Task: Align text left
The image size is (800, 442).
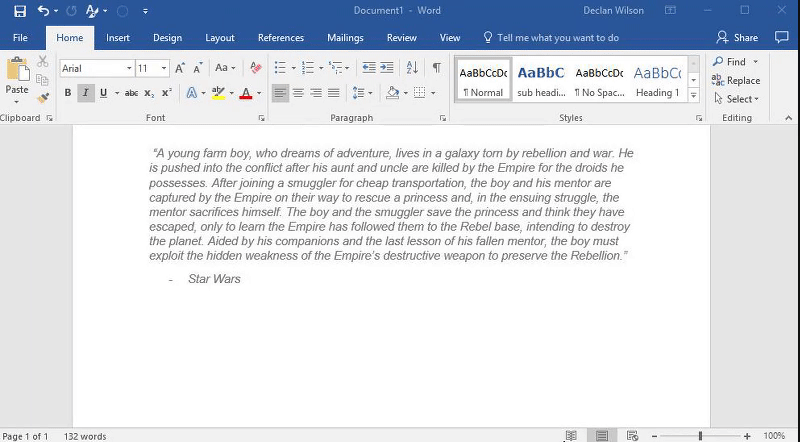Action: 280,93
